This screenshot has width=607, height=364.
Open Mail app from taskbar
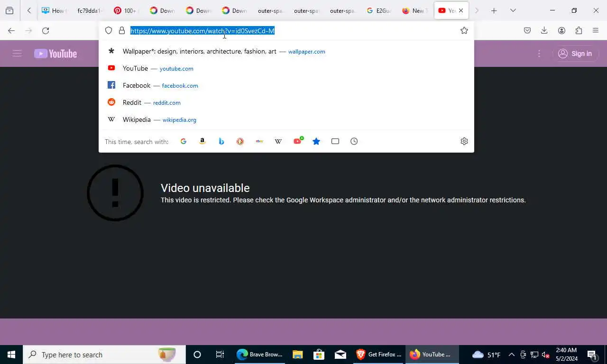[340, 355]
